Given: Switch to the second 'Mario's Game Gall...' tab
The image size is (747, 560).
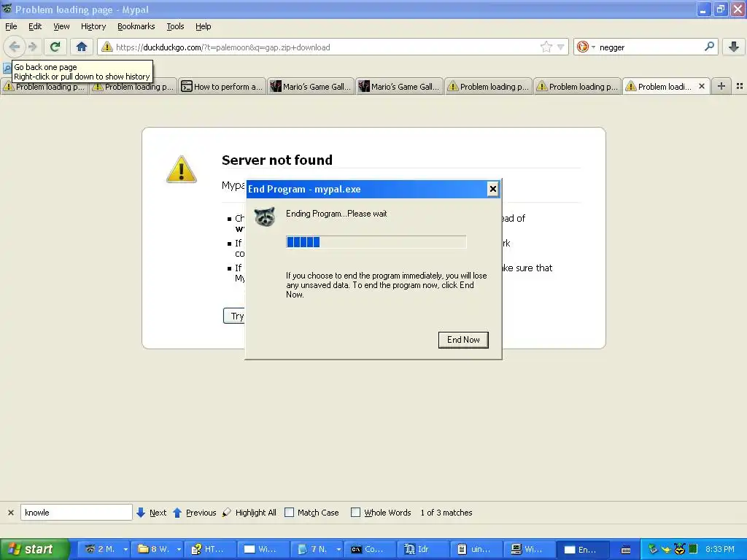Looking at the screenshot, I should (x=400, y=86).
